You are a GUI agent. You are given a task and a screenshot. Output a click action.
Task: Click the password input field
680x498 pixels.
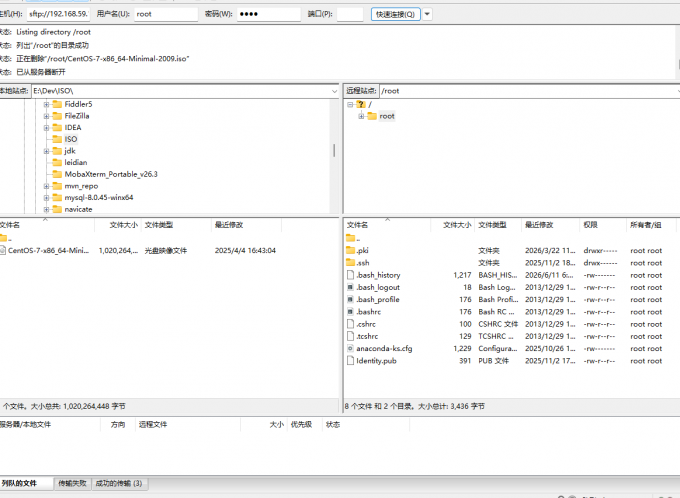[x=268, y=14]
